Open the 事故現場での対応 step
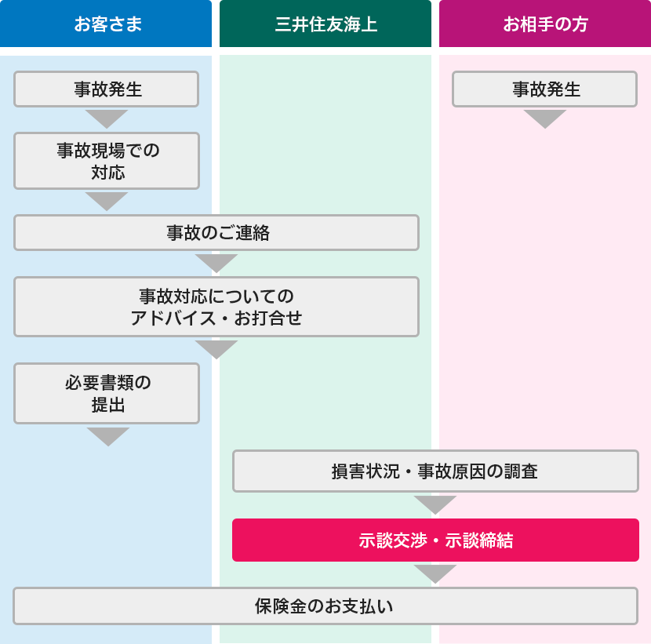 coord(107,161)
